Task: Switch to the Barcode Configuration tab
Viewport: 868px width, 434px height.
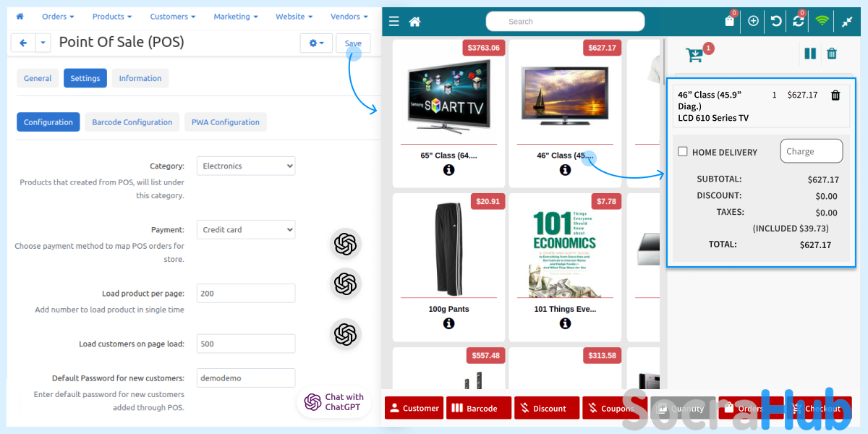Action: pos(132,122)
